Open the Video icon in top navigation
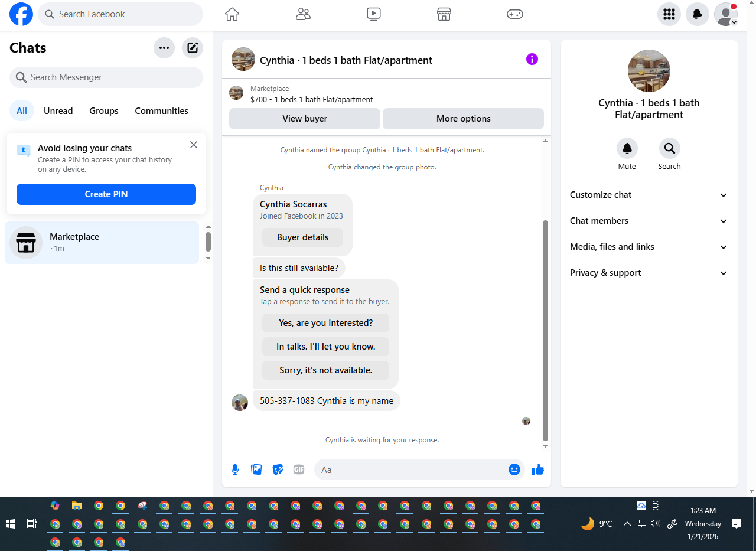This screenshot has height=551, width=756. tap(374, 14)
